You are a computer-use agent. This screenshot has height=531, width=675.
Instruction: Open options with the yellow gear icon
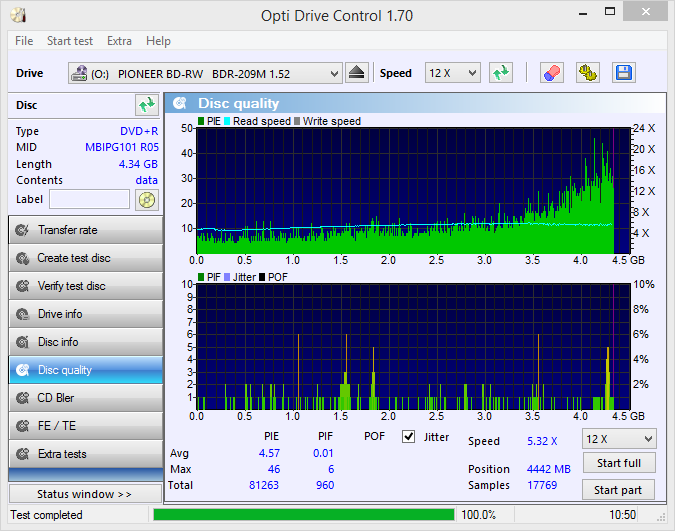pos(588,73)
